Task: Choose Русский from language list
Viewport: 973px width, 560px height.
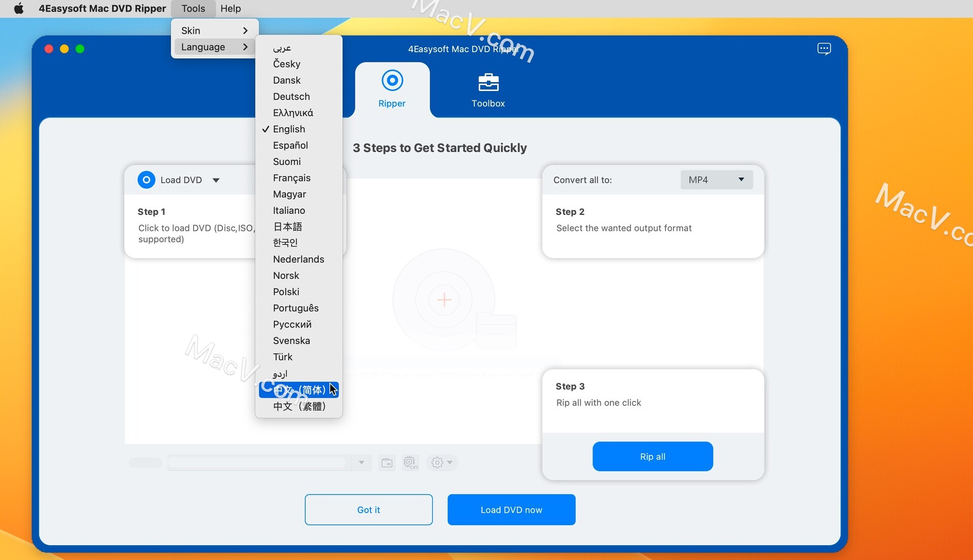Action: 298,324
